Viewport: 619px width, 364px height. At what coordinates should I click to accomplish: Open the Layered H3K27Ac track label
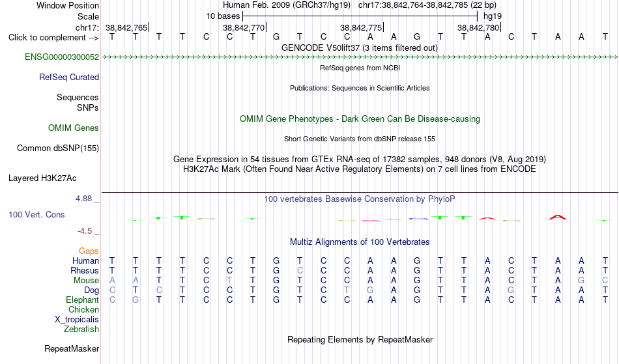tap(42, 178)
